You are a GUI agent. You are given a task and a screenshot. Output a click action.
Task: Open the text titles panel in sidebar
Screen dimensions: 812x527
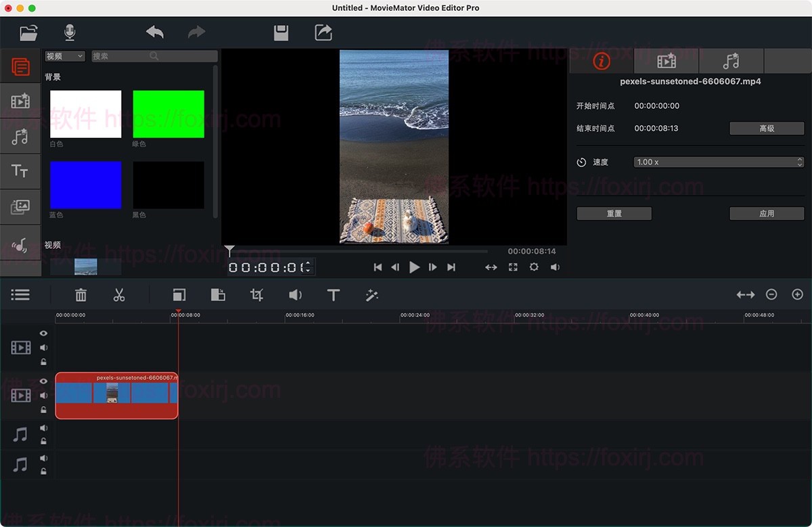[x=20, y=171]
